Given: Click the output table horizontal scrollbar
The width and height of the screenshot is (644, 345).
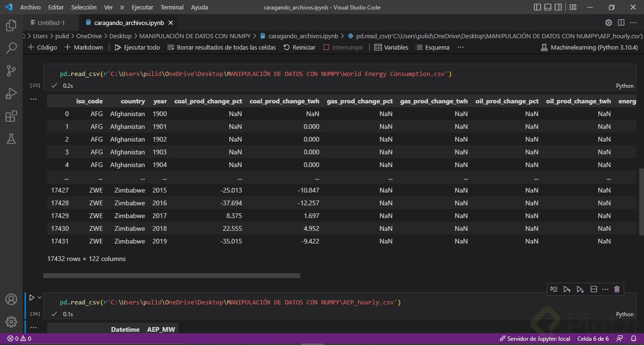Looking at the screenshot, I should 172,276.
